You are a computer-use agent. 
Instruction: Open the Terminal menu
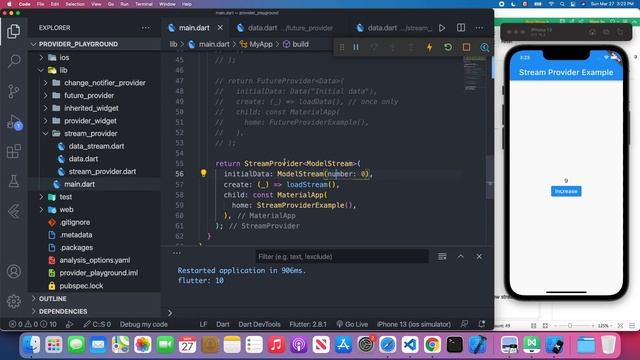pyautogui.click(x=144, y=4)
